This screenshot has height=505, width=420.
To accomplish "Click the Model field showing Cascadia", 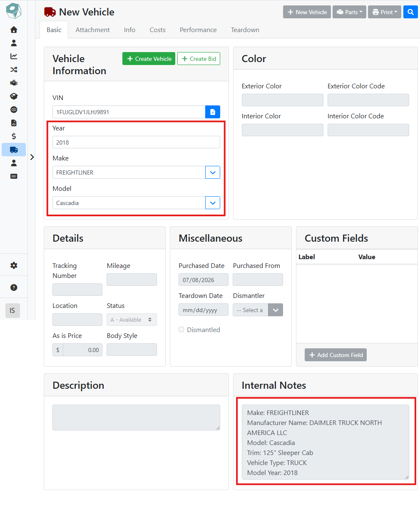I will [129, 203].
